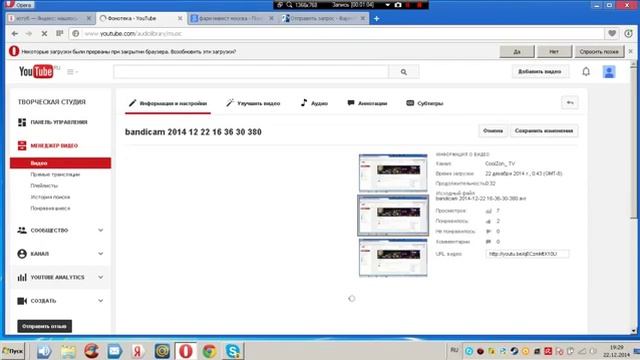Switch to the first browser tab

pyautogui.click(x=50, y=18)
